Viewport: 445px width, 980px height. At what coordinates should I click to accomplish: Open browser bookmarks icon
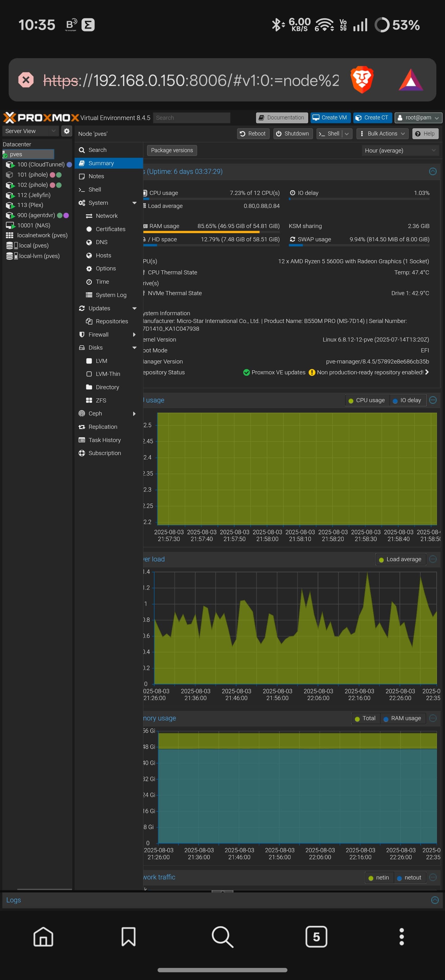click(129, 936)
